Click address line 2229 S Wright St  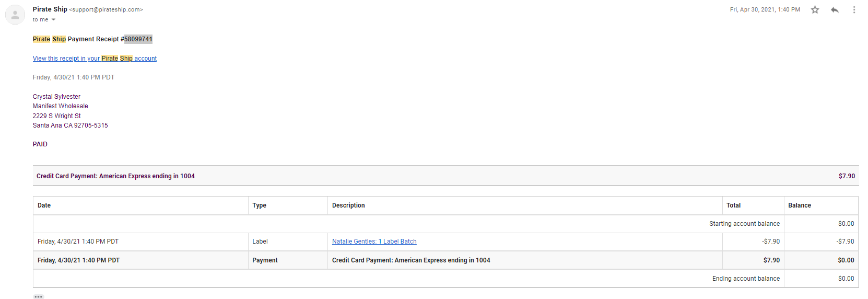pos(57,116)
